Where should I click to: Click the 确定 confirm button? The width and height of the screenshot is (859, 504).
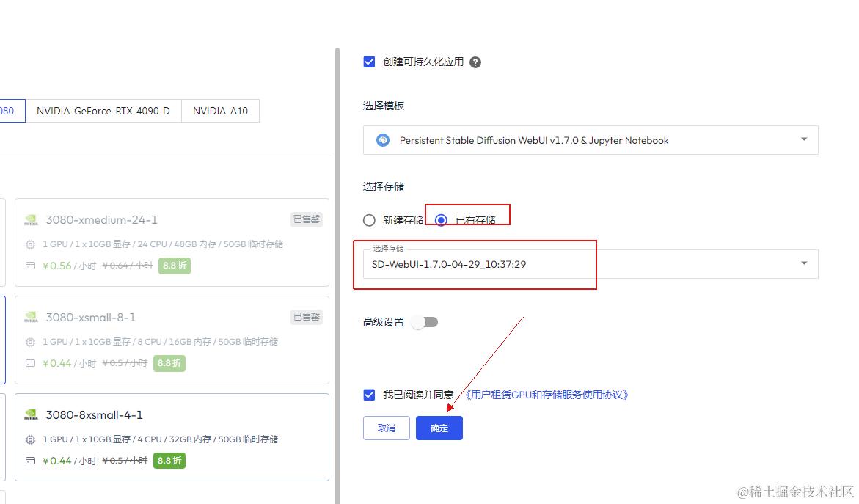439,428
